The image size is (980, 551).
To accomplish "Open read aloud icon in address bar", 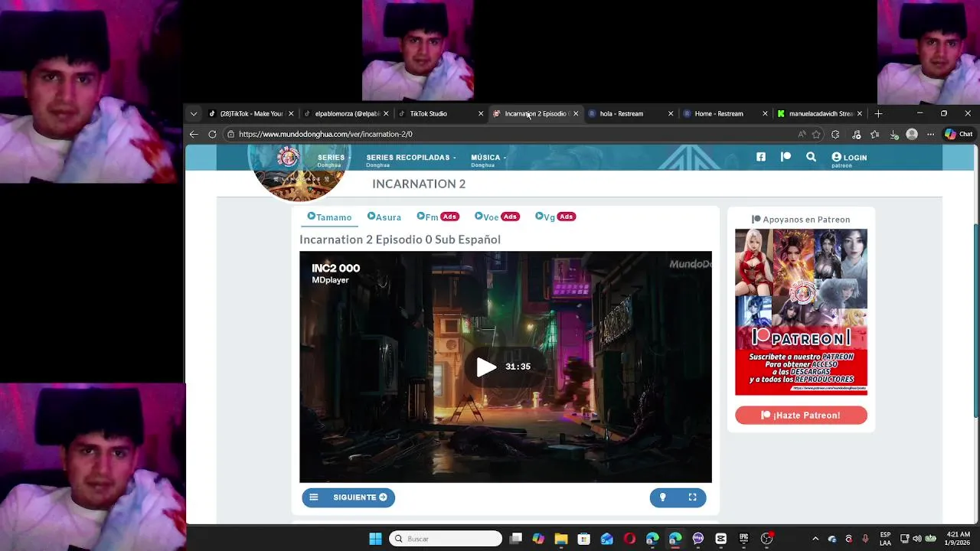I will pos(802,134).
